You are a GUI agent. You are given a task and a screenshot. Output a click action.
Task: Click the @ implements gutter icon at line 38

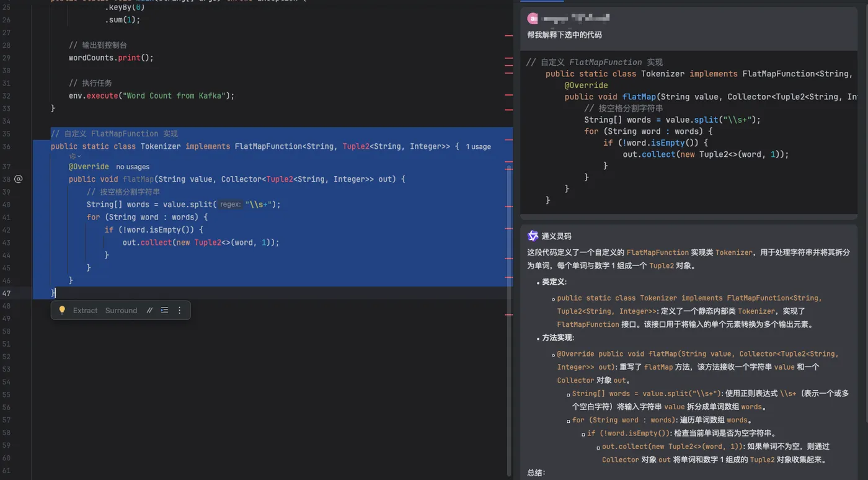pos(19,179)
